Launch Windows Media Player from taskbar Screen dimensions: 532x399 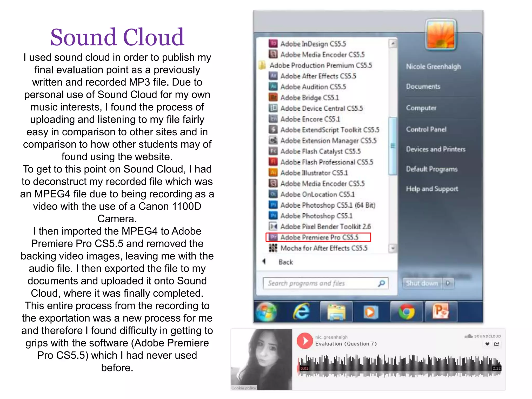pos(370,312)
